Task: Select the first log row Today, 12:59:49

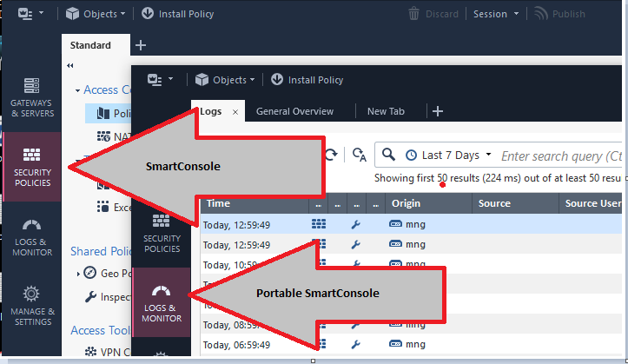Action: click(x=412, y=224)
